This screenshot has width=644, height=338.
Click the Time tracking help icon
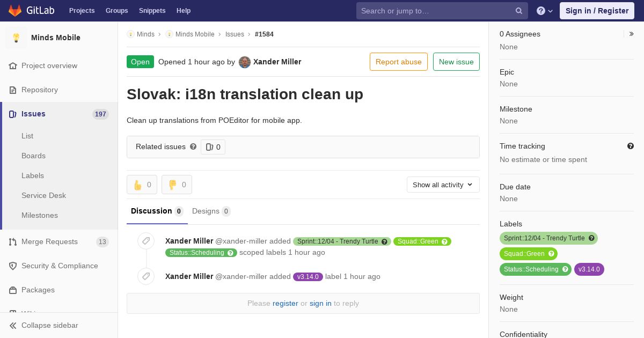[x=631, y=146]
